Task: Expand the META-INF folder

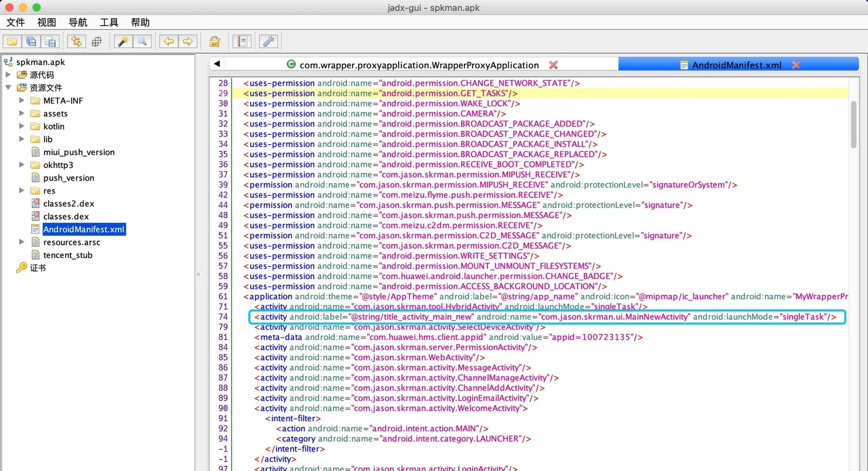Action: coord(22,100)
